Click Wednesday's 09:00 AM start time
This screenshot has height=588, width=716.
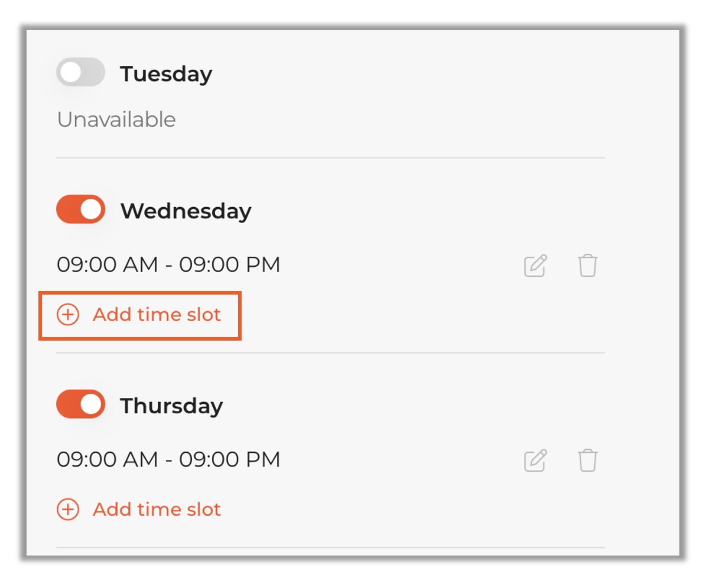point(107,264)
